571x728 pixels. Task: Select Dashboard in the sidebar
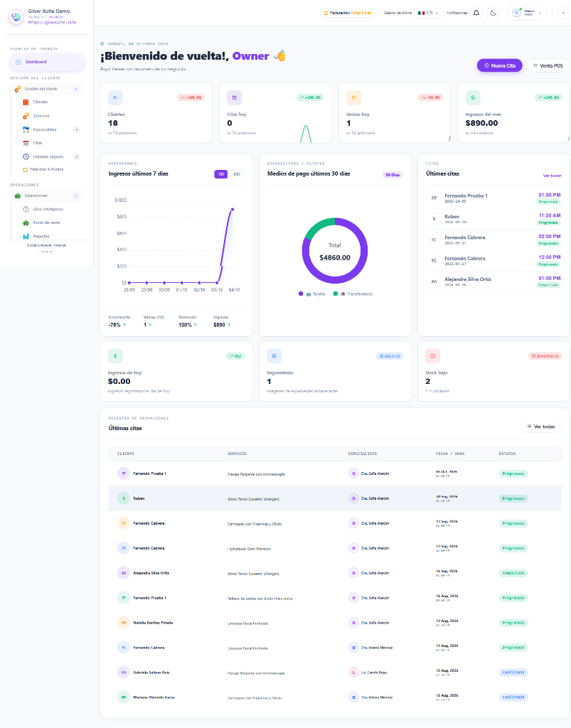pos(47,62)
